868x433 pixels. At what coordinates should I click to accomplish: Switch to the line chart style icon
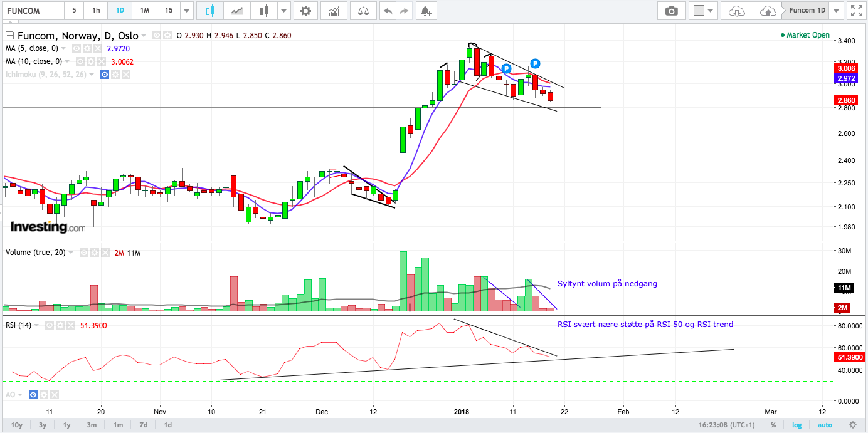tap(237, 11)
